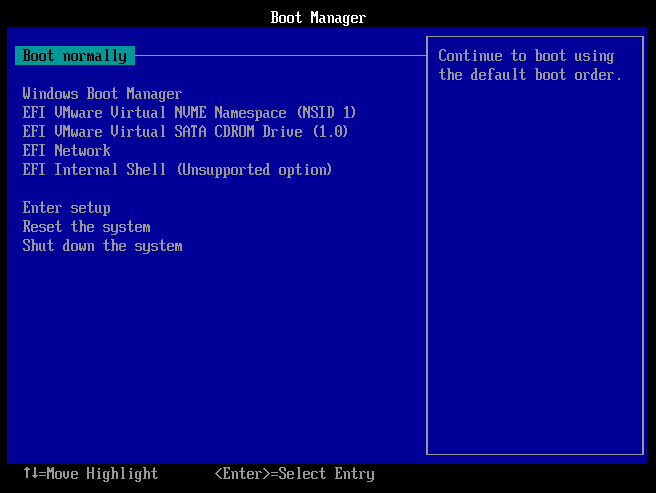Click the Move Highlight hint in footer

(91, 474)
